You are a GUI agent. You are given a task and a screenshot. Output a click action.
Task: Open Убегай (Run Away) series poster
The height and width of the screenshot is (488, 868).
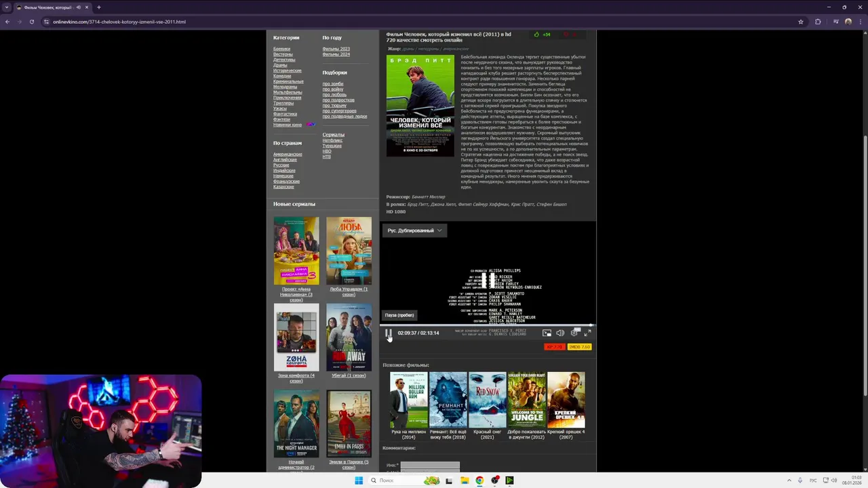pyautogui.click(x=349, y=337)
